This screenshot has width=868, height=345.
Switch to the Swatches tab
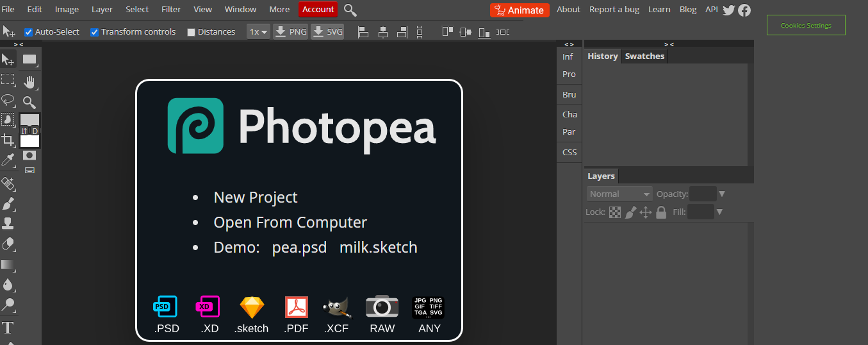(x=644, y=56)
